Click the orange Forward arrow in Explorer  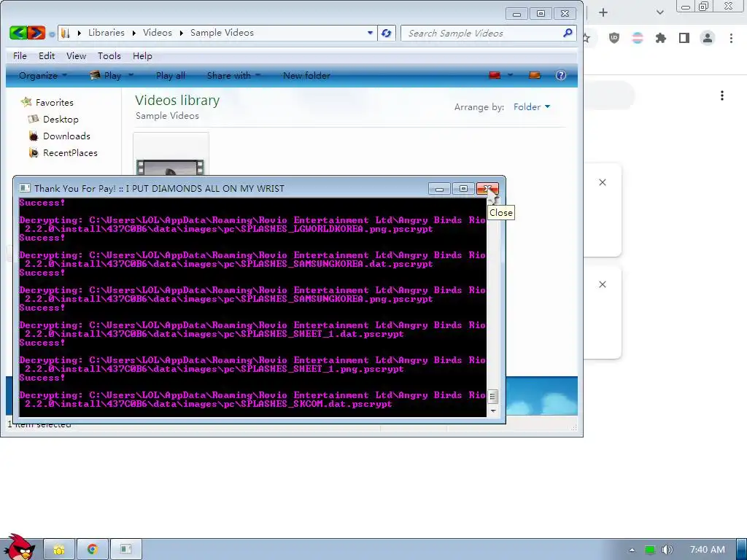36,33
